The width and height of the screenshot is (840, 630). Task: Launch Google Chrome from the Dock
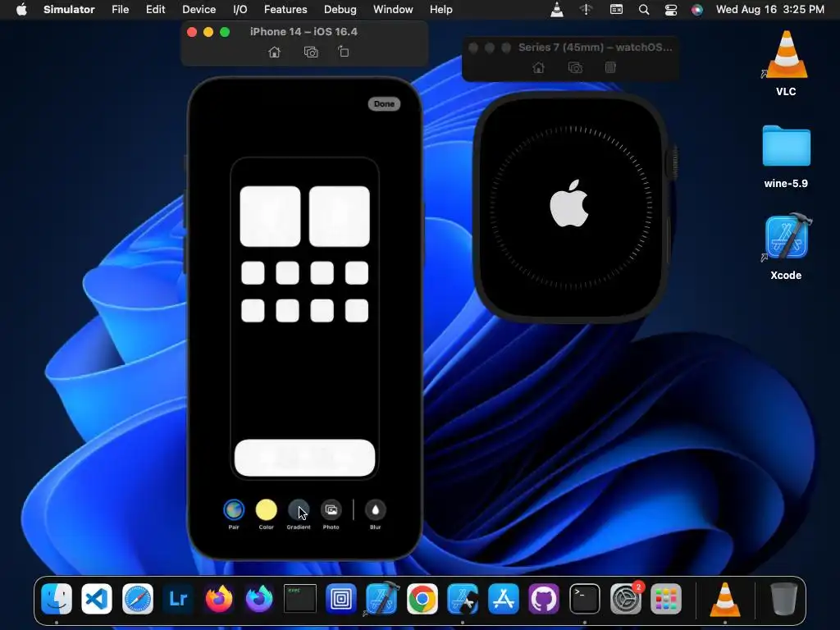tap(422, 598)
